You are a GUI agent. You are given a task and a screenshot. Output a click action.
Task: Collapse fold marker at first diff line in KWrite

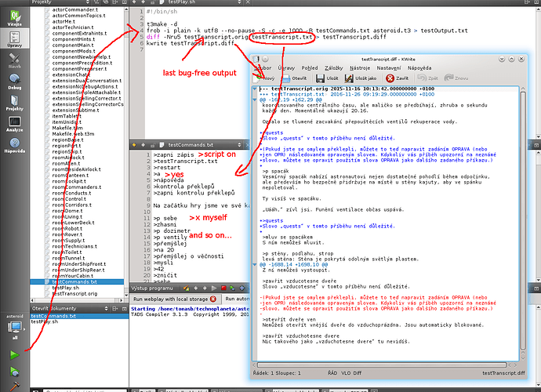click(255, 89)
